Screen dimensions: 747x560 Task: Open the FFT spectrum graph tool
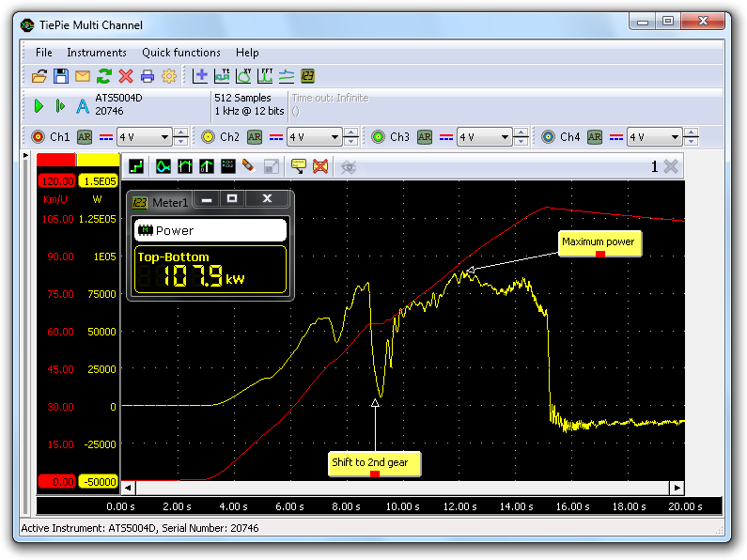265,76
